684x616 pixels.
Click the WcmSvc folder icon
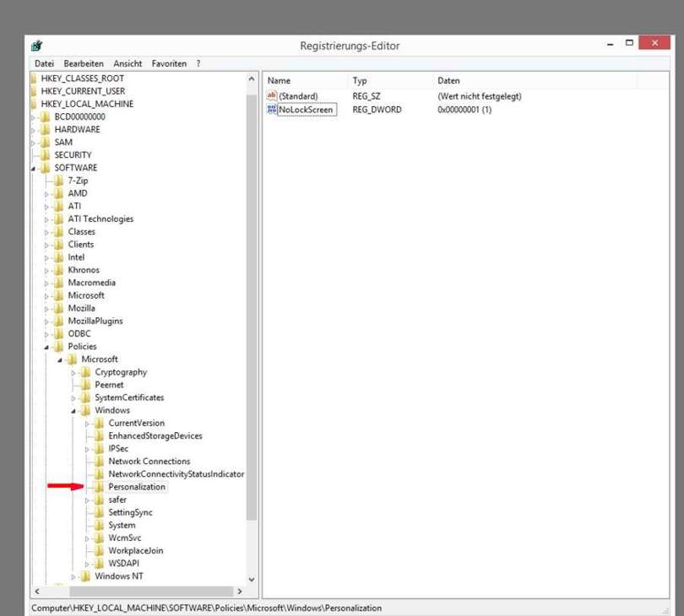(x=100, y=538)
